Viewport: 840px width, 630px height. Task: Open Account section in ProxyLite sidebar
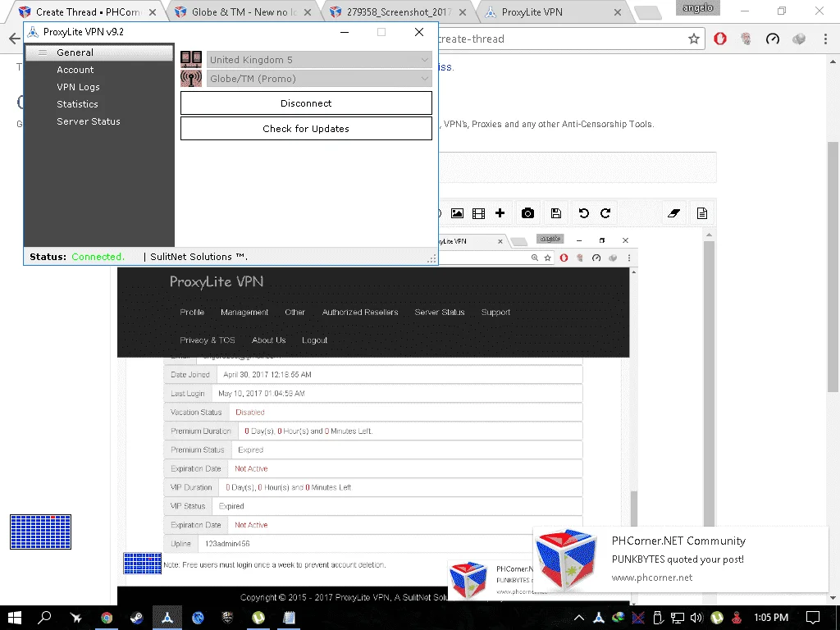(75, 70)
